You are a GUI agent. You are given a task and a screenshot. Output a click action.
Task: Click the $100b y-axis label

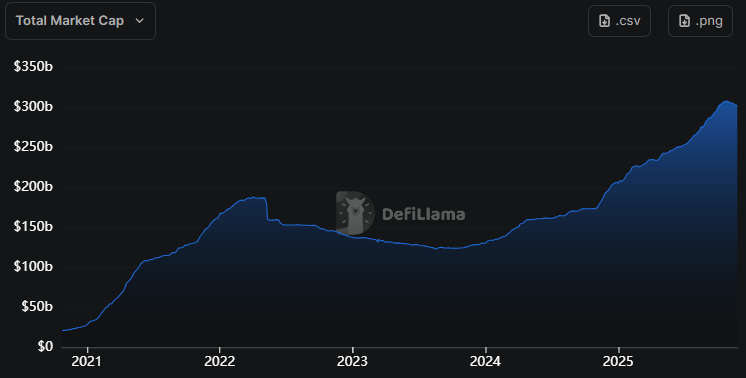(x=33, y=266)
